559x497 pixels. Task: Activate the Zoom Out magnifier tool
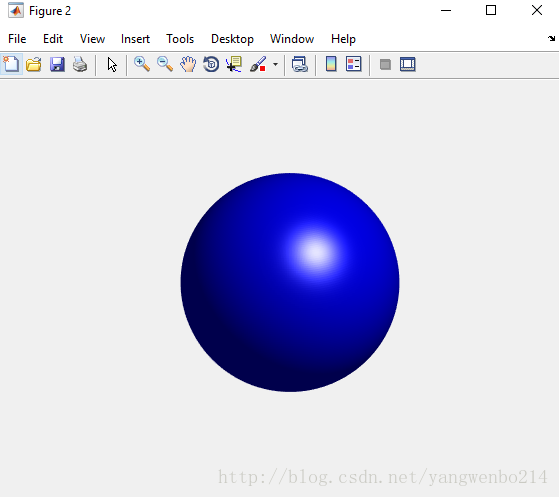165,65
